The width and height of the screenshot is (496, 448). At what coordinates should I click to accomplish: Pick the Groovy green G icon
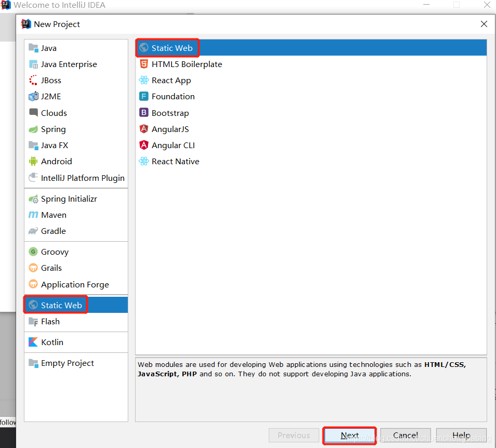tap(33, 252)
